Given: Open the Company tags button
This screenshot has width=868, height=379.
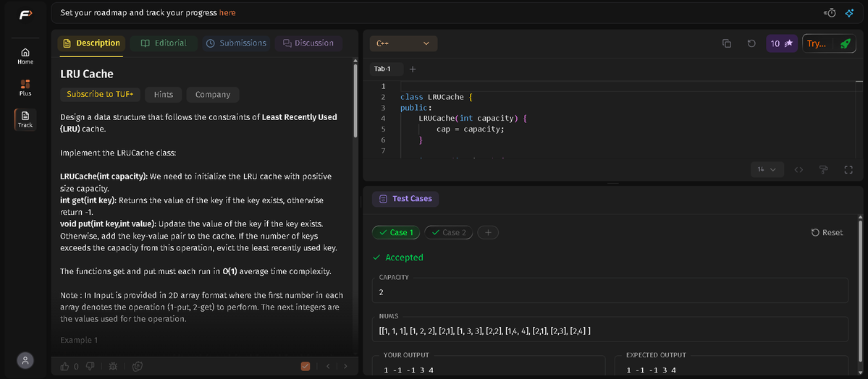Looking at the screenshot, I should click(x=213, y=95).
